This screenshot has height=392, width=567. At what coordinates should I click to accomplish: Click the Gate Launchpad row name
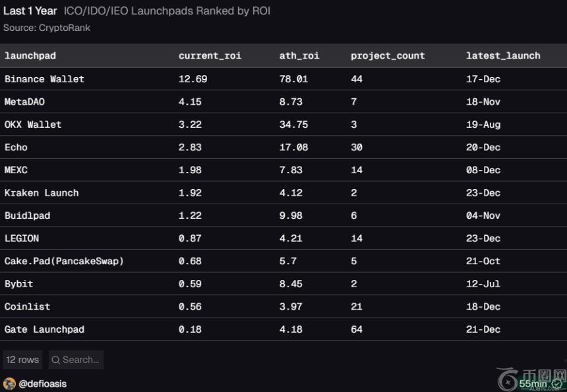[x=44, y=329]
